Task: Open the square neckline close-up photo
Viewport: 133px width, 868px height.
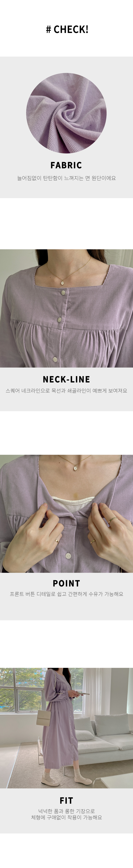Action: click(66, 308)
